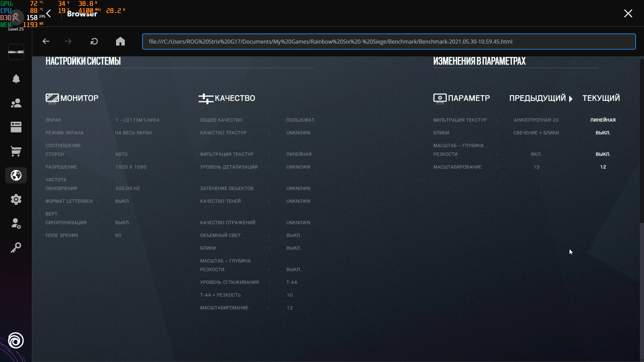This screenshot has width=644, height=362.
Task: Open the news card icon in sidebar
Action: pyautogui.click(x=16, y=127)
